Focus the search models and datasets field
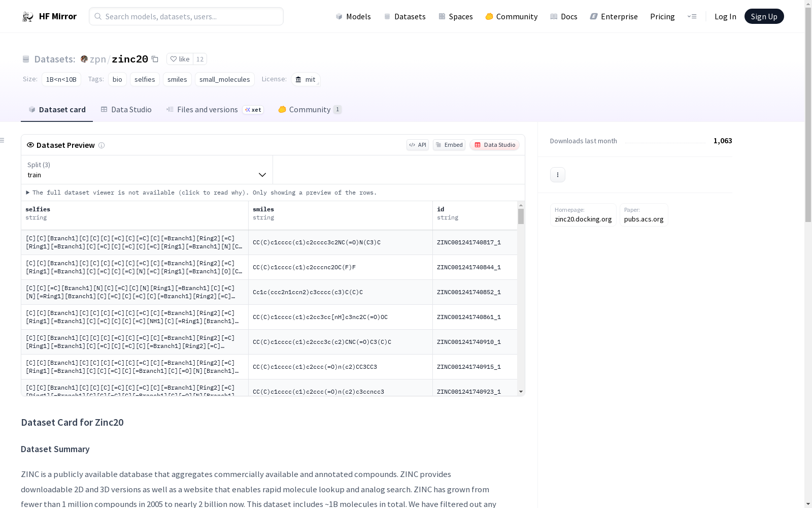Viewport: 812px width, 508px height. 186,17
